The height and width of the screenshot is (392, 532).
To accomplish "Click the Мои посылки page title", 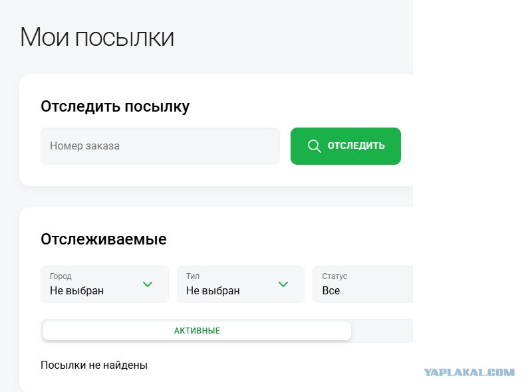I will pyautogui.click(x=97, y=37).
